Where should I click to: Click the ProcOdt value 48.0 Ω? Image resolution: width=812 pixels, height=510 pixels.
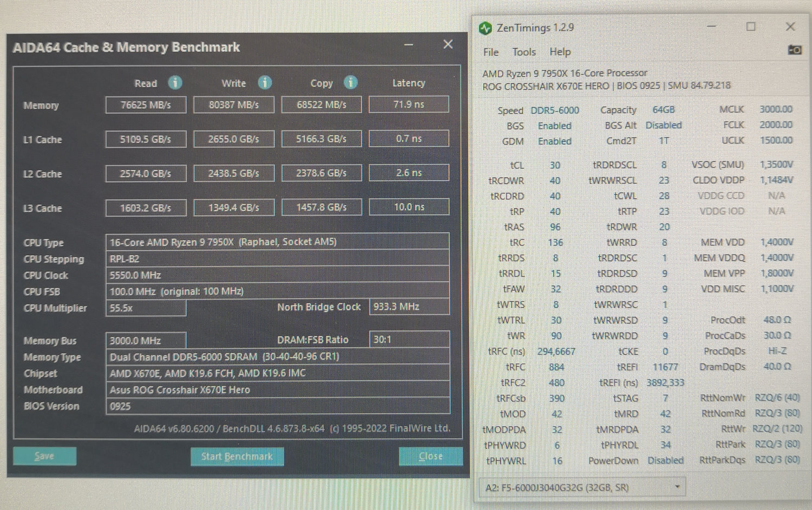tap(777, 320)
